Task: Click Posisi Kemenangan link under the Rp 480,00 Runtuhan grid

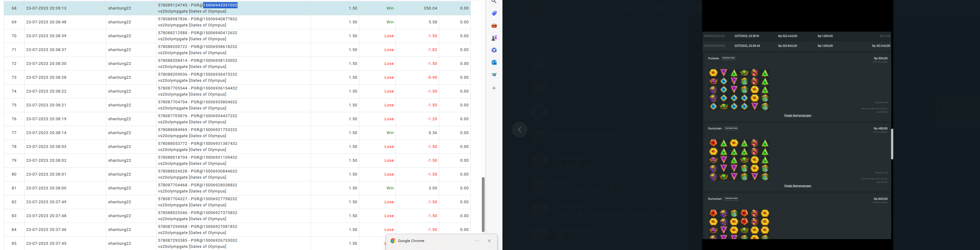Action: tap(798, 186)
